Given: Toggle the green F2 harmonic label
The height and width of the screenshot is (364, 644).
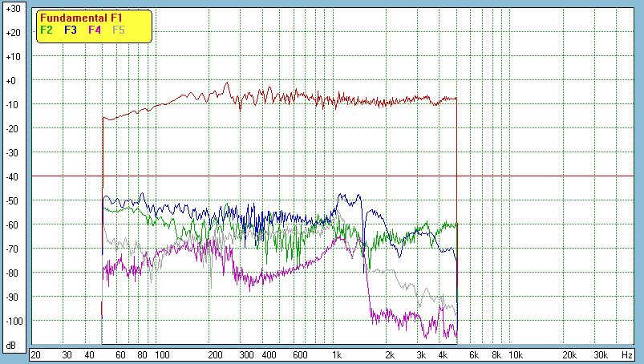Looking at the screenshot, I should coord(47,30).
